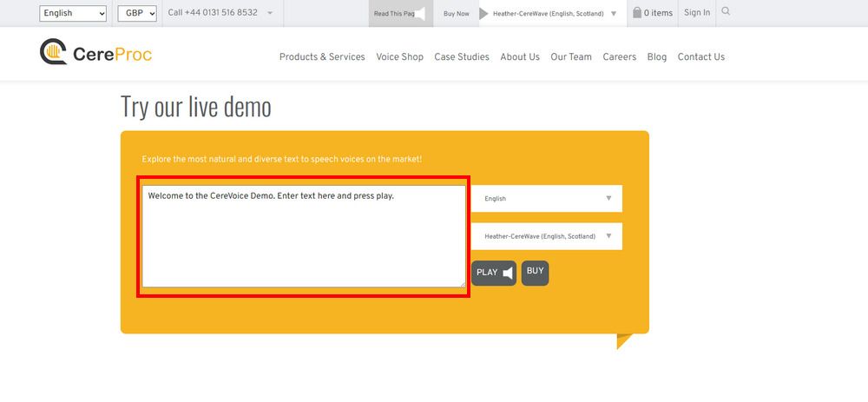This screenshot has height=402, width=868.
Task: Open Contact Us page
Action: pos(700,56)
